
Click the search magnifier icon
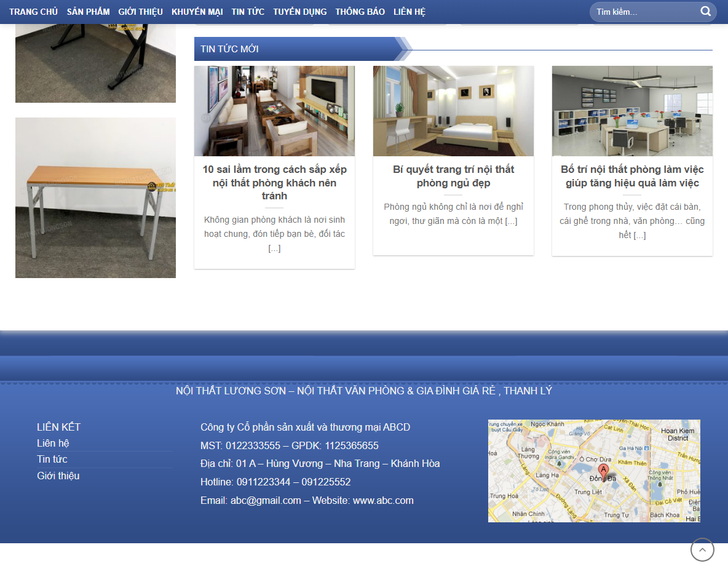click(x=705, y=11)
